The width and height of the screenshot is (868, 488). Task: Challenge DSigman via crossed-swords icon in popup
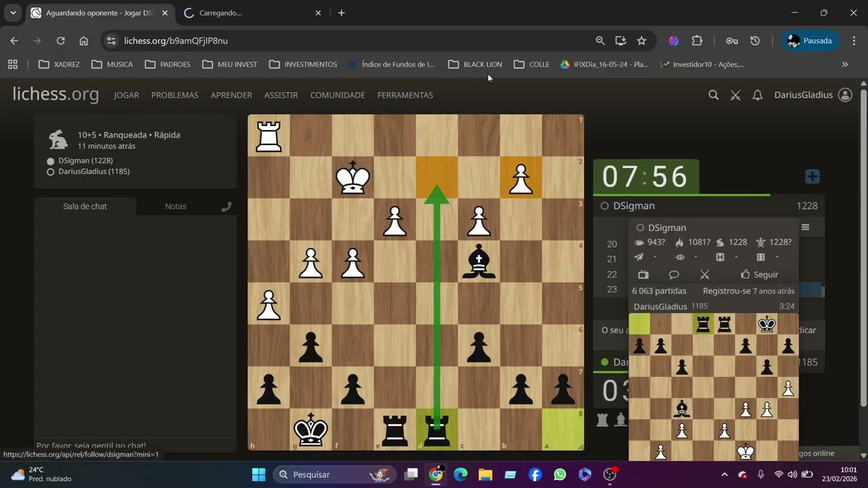(x=705, y=274)
